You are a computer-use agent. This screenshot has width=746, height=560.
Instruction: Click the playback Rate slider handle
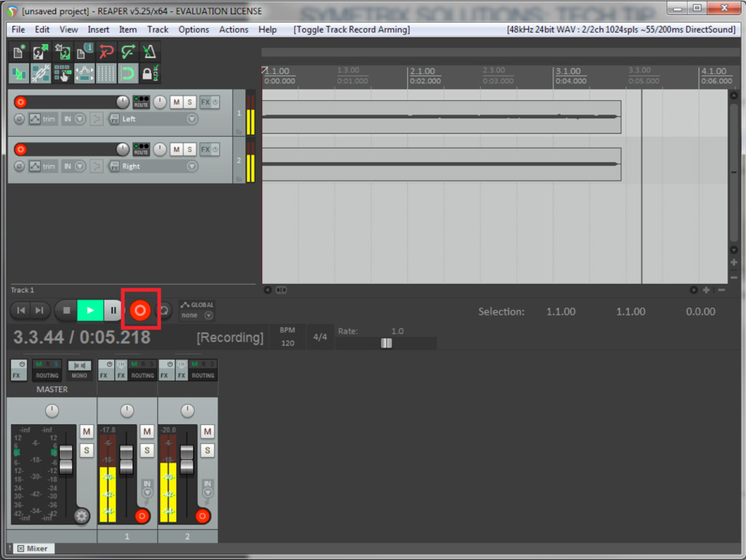pos(386,343)
